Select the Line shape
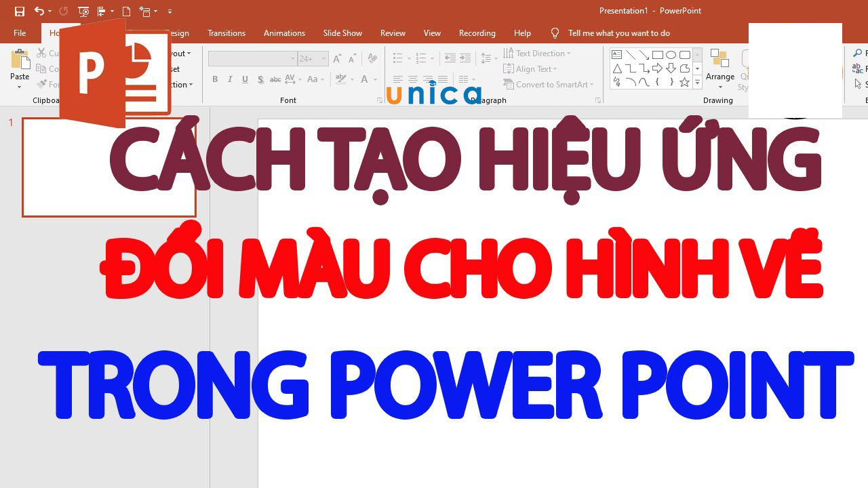The width and height of the screenshot is (868, 488). pyautogui.click(x=631, y=55)
